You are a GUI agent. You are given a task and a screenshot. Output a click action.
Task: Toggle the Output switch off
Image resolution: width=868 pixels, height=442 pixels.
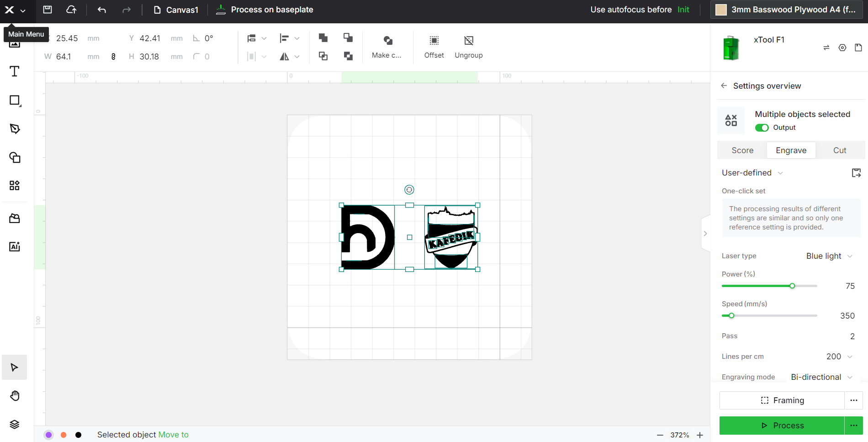click(762, 128)
